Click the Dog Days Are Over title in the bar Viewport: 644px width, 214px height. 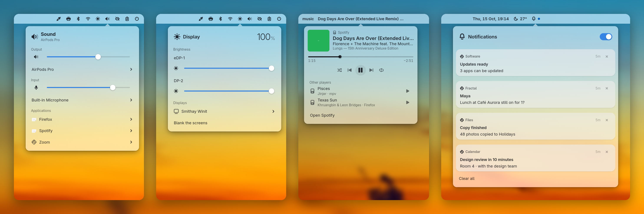click(360, 19)
